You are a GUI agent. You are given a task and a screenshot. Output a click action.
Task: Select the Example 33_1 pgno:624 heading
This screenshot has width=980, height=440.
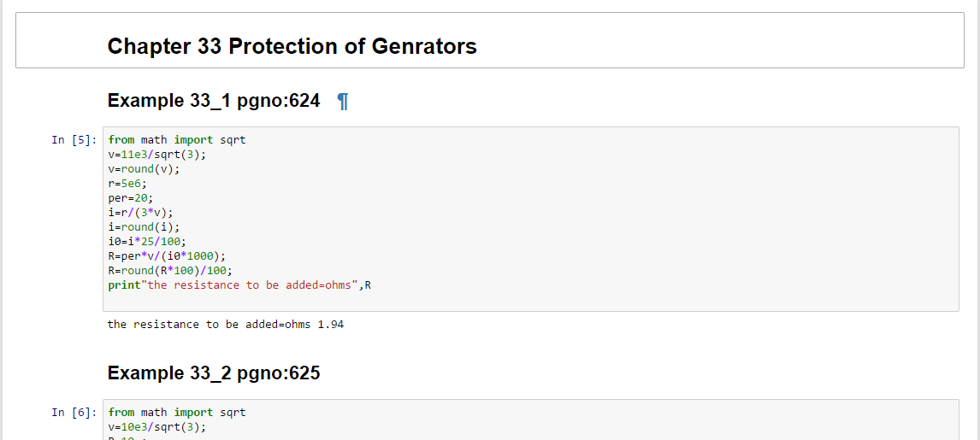point(214,101)
